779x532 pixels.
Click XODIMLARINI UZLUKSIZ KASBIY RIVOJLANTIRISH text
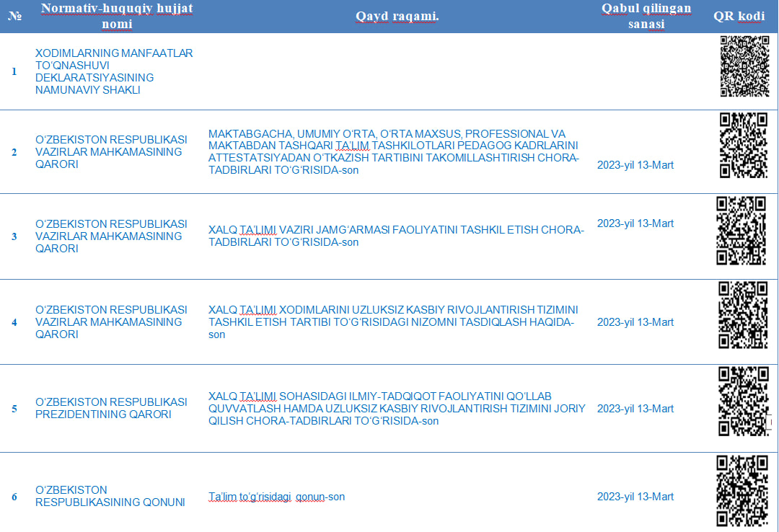pyautogui.click(x=393, y=322)
